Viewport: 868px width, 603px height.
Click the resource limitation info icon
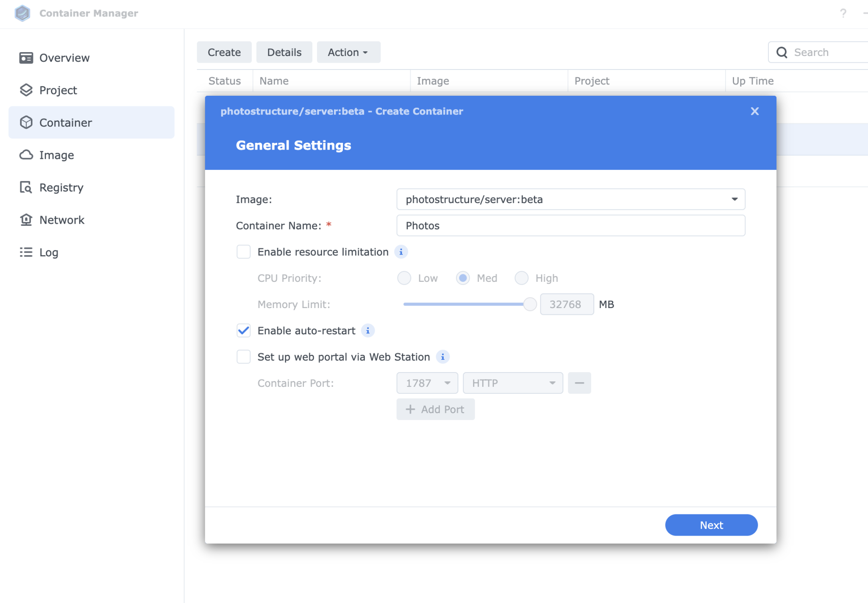[x=401, y=251]
